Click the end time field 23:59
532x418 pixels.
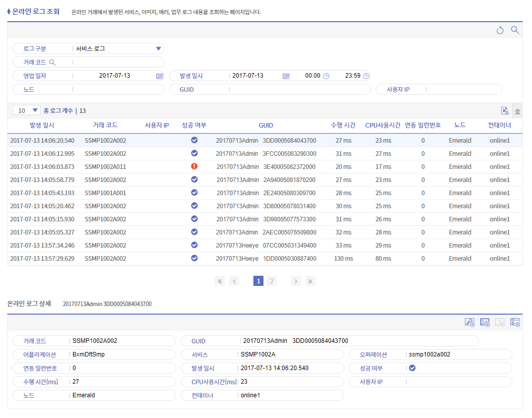click(353, 76)
